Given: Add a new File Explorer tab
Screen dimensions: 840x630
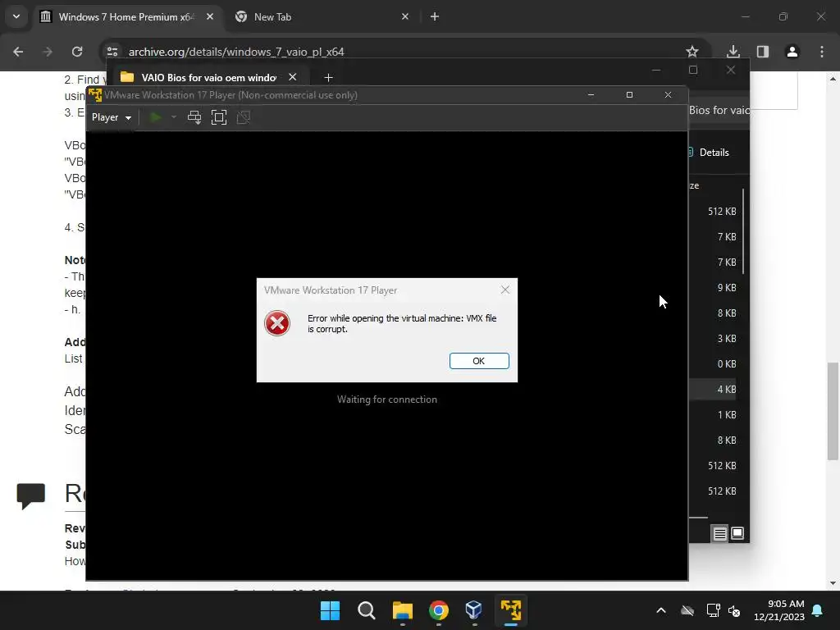Looking at the screenshot, I should [328, 78].
